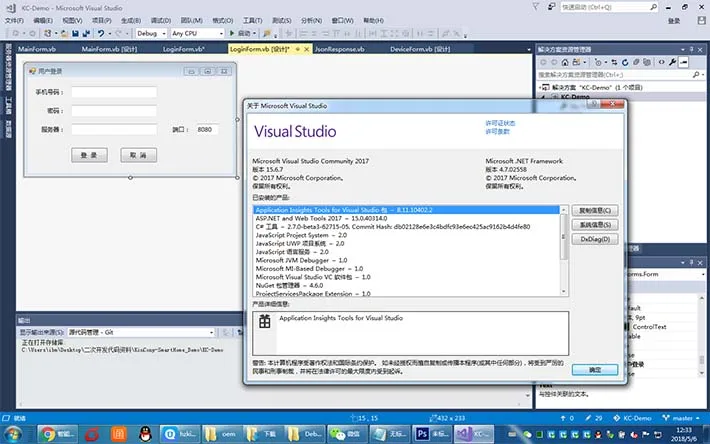This screenshot has height=444, width=710.
Task: Click the Preview Selected Items icon in Solution Explorer
Action: [x=684, y=62]
